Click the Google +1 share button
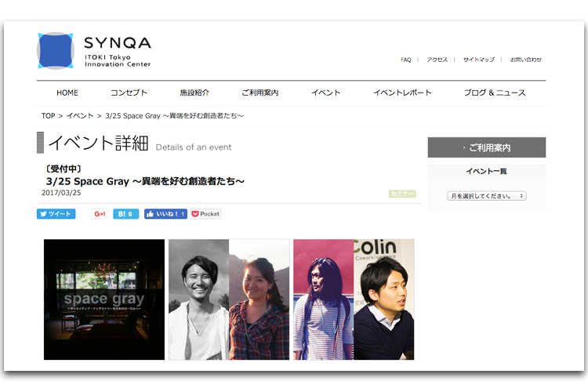 100,214
